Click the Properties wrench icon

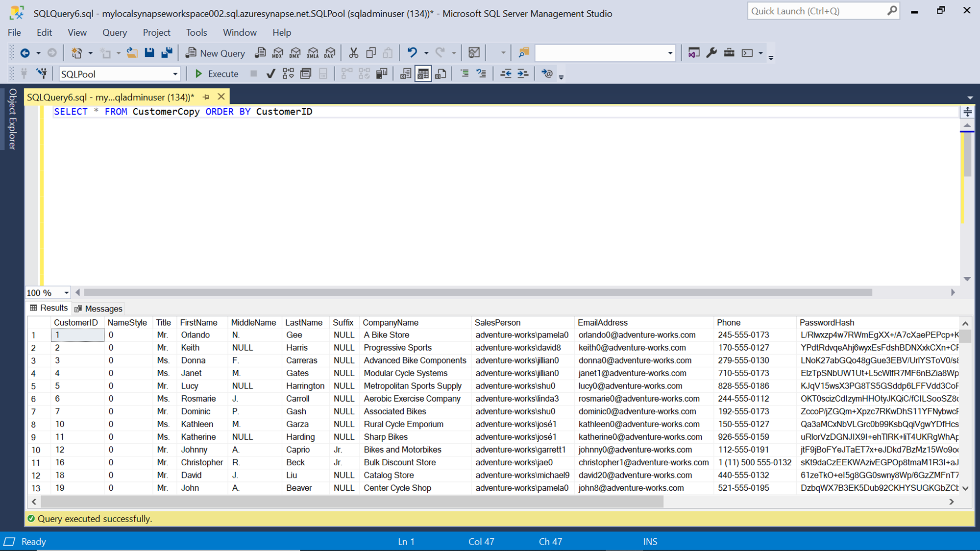tap(711, 53)
